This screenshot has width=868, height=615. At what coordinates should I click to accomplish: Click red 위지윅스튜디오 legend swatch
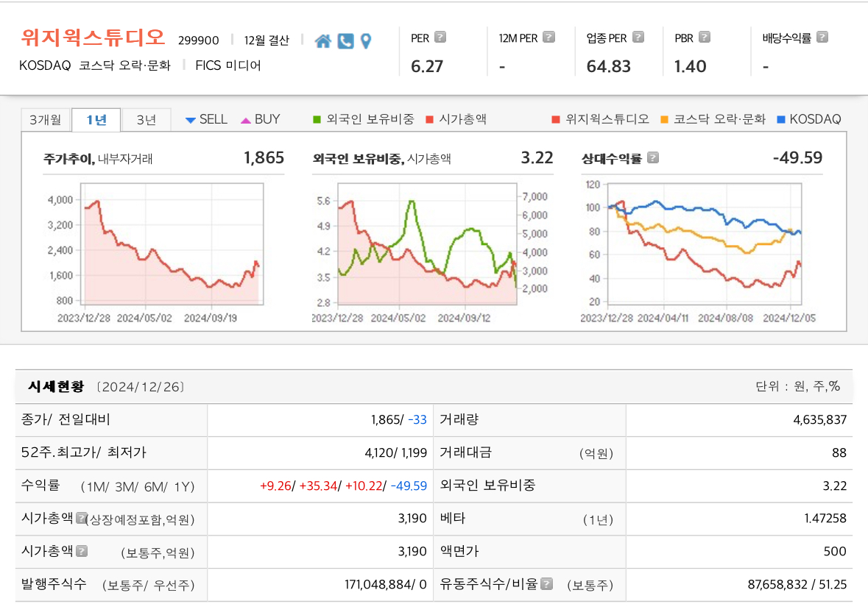pos(556,119)
